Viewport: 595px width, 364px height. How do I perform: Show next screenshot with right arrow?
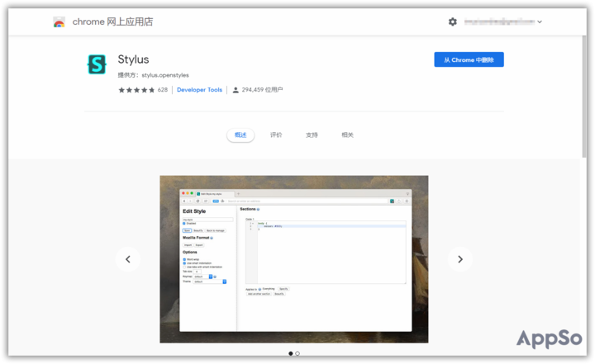point(460,259)
